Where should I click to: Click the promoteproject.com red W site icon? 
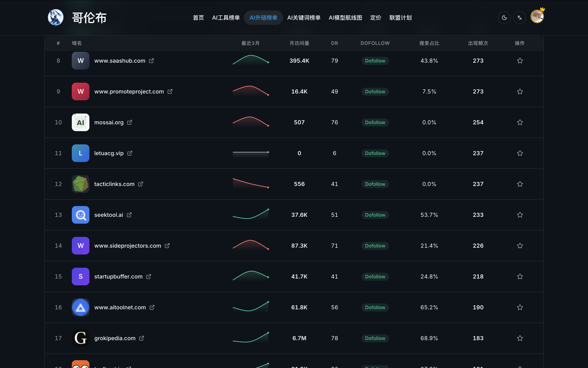[x=80, y=91]
